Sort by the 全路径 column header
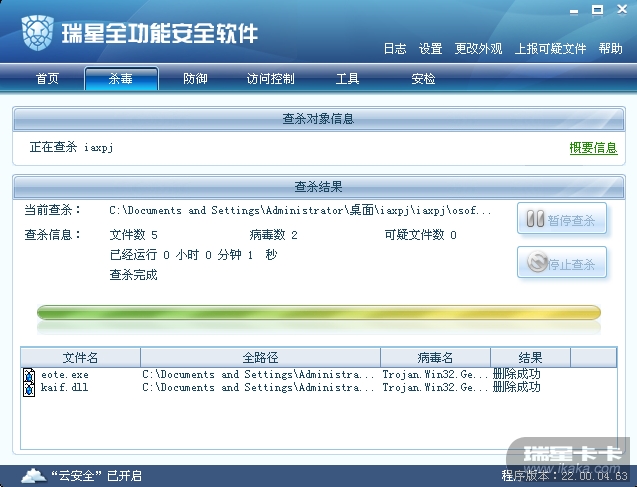Screen dimensions: 637x487 coord(260,357)
